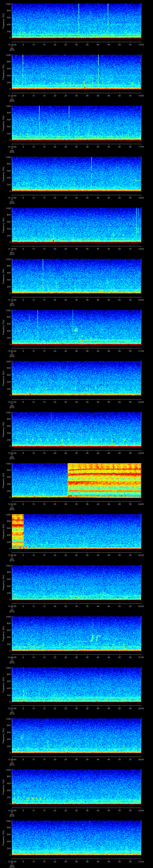Pick the spike at 40 seconds in the 13:15 spectrogram
Viewport: 153px width, 868px height.
click(x=98, y=69)
